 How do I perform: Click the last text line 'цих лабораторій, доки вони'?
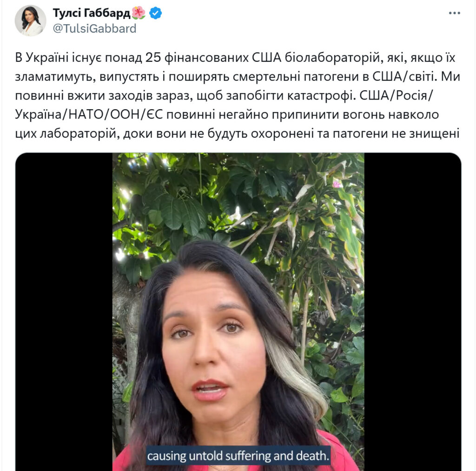237,133
